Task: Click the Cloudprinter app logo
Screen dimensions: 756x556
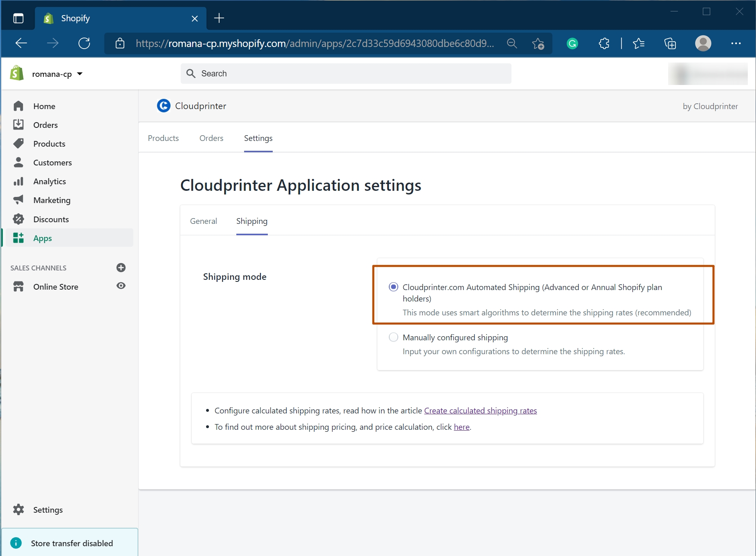Action: point(164,106)
